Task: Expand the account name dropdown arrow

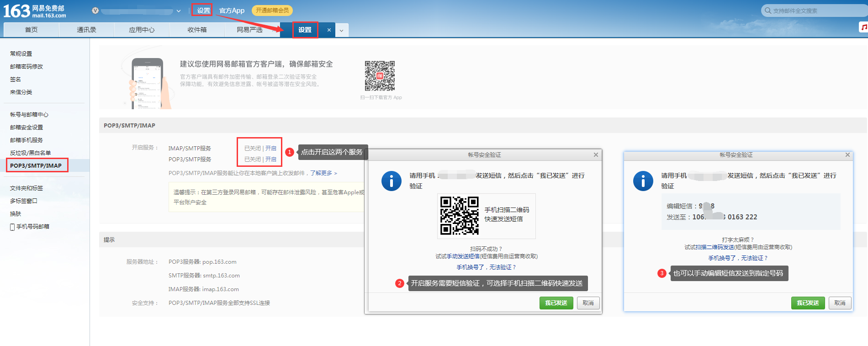Action: coord(179,11)
